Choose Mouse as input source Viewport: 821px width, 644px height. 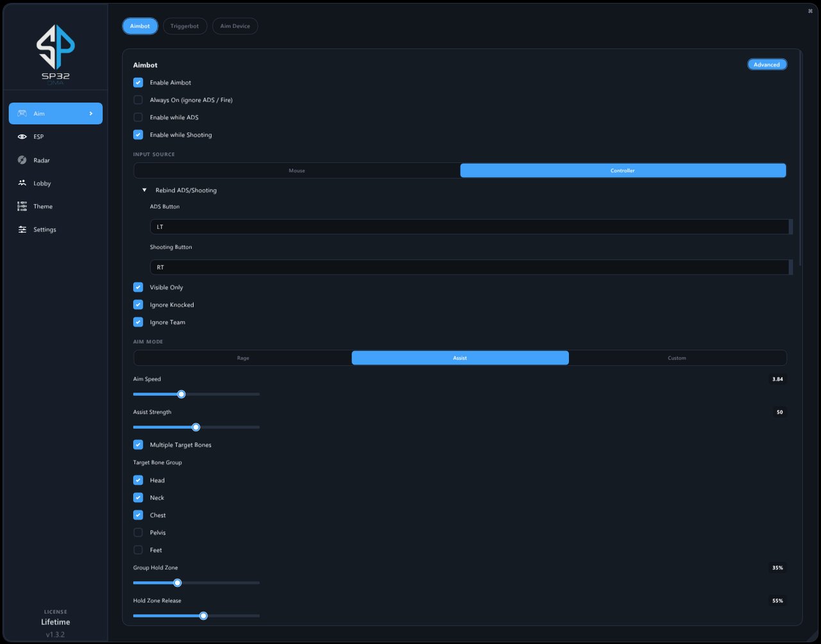(x=297, y=171)
